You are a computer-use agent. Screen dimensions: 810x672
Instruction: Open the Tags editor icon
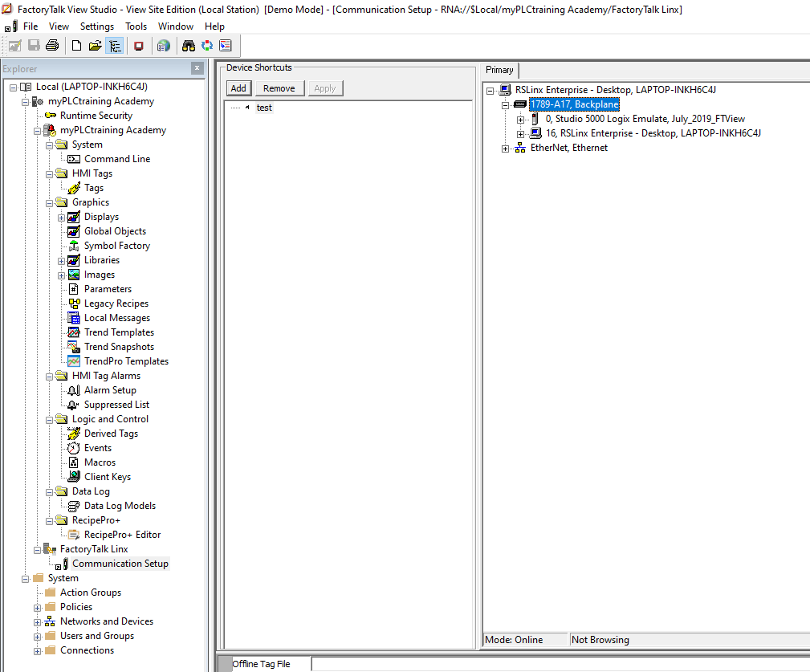pos(74,188)
